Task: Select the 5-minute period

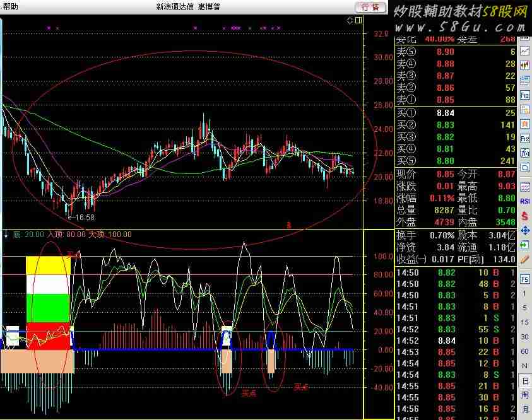Action: point(525,308)
